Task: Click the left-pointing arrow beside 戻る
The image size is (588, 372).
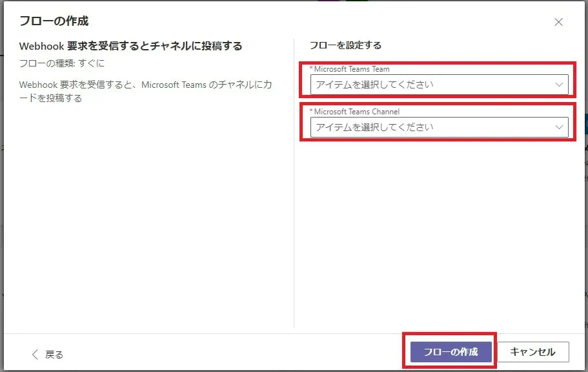Action: pos(35,352)
